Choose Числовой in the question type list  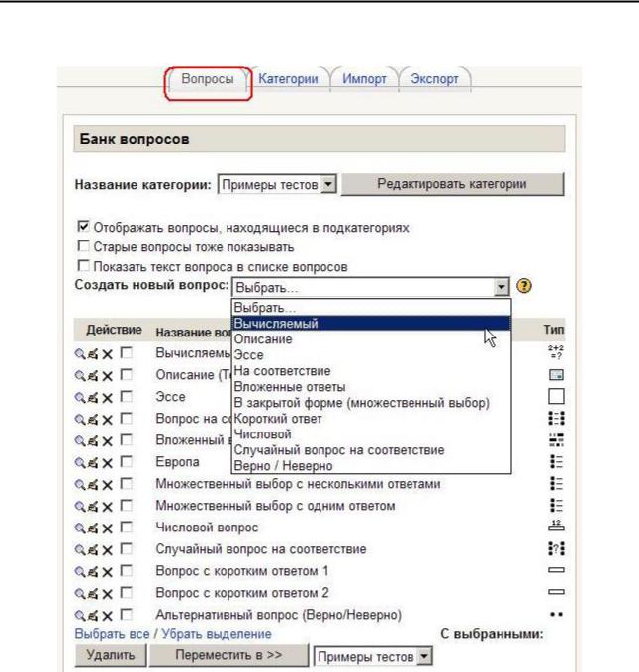(371, 434)
